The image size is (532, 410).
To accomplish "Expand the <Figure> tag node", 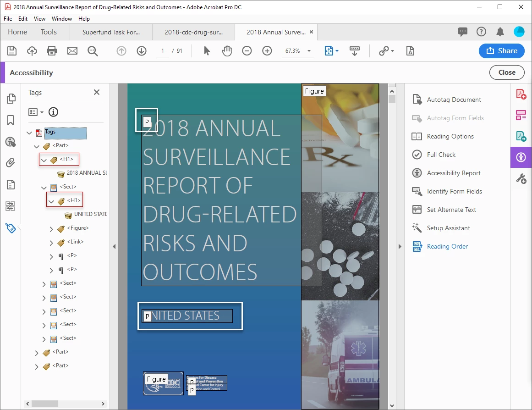I will pos(51,229).
